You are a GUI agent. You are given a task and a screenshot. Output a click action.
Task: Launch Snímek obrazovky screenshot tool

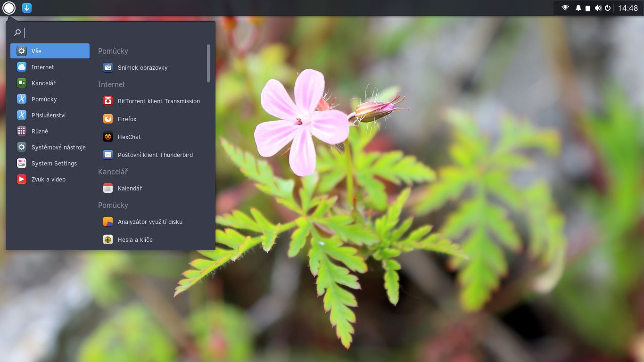pos(151,67)
